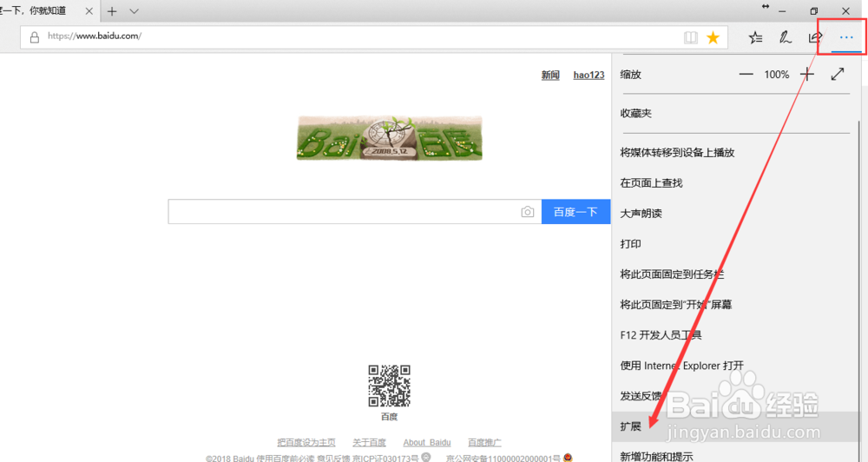Click the full screen arrow icon

click(x=837, y=74)
